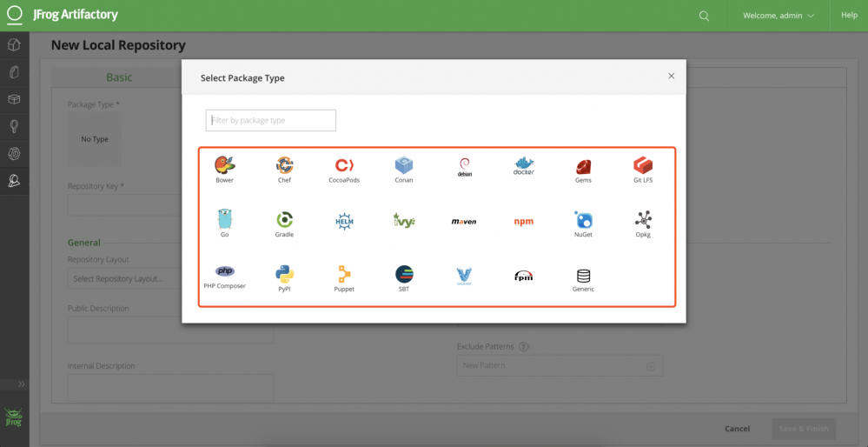868x447 pixels.
Task: Click the JFrog frog logo in sidebar
Action: coord(14,417)
